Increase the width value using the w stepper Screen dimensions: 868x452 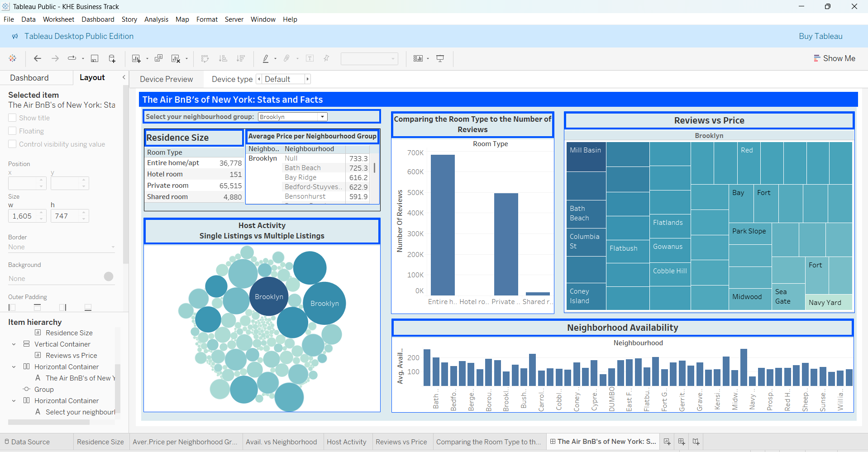pyautogui.click(x=42, y=213)
